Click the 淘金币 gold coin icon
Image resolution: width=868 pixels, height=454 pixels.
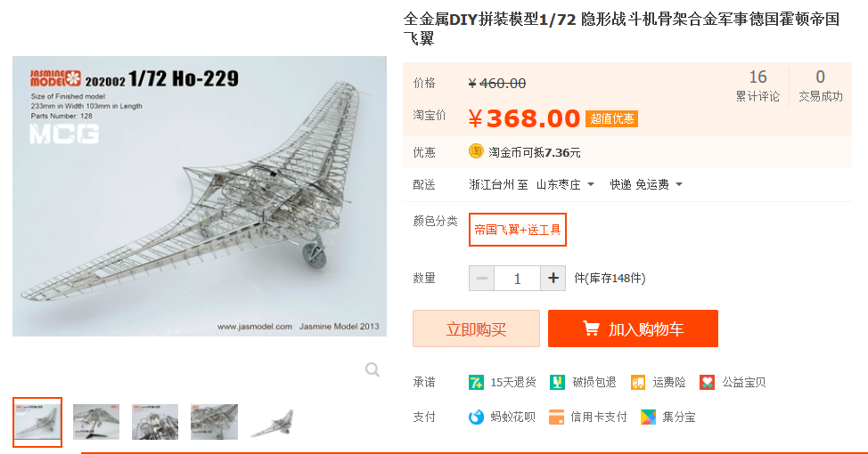tap(476, 151)
